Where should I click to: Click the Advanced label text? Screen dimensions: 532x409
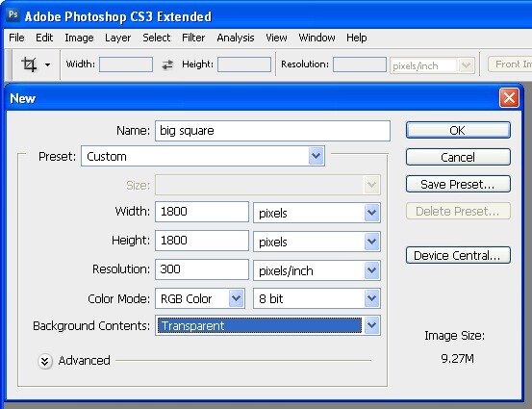tap(84, 361)
